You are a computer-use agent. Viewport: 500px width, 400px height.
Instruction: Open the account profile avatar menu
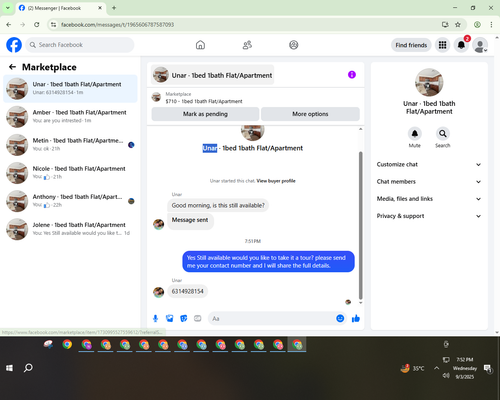click(x=480, y=45)
